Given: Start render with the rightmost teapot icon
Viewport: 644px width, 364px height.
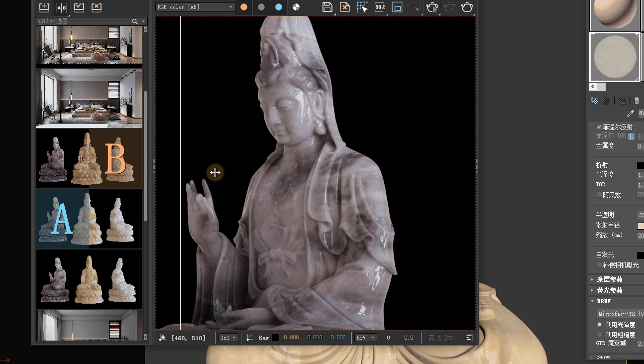Looking at the screenshot, I should (x=467, y=7).
